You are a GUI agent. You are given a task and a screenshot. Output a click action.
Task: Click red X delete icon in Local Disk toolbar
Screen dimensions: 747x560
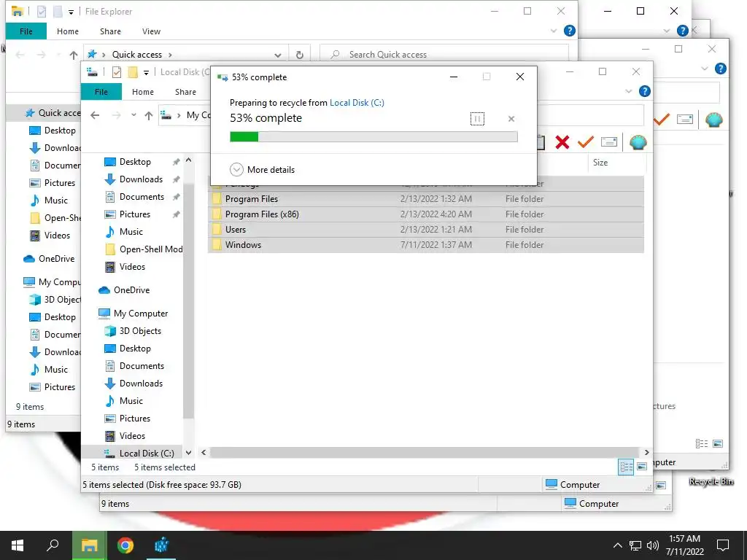tap(562, 142)
